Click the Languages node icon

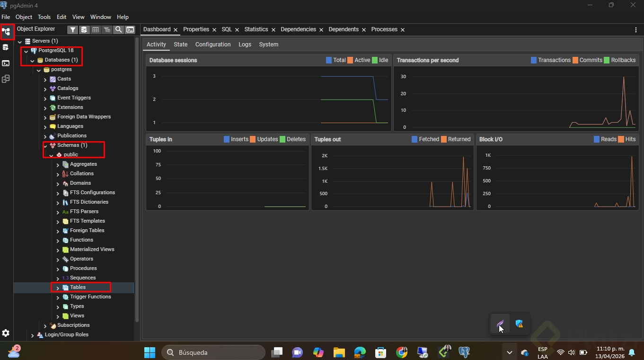click(53, 126)
